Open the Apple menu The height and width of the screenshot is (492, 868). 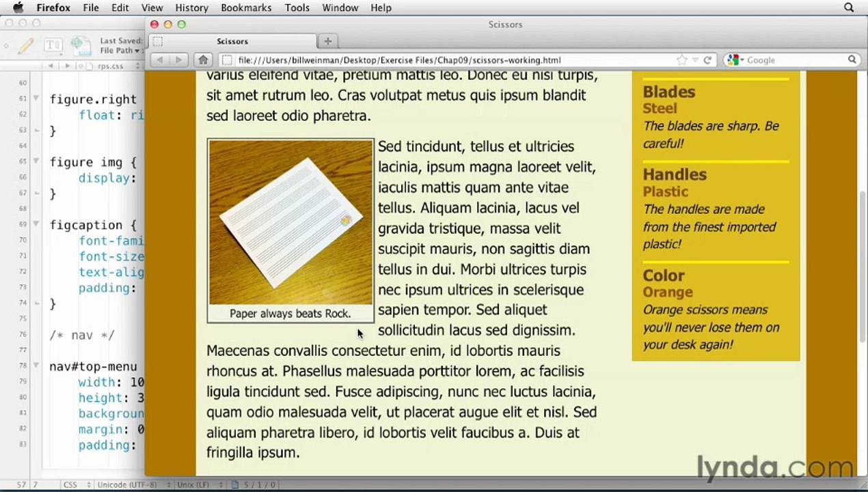pyautogui.click(x=18, y=8)
